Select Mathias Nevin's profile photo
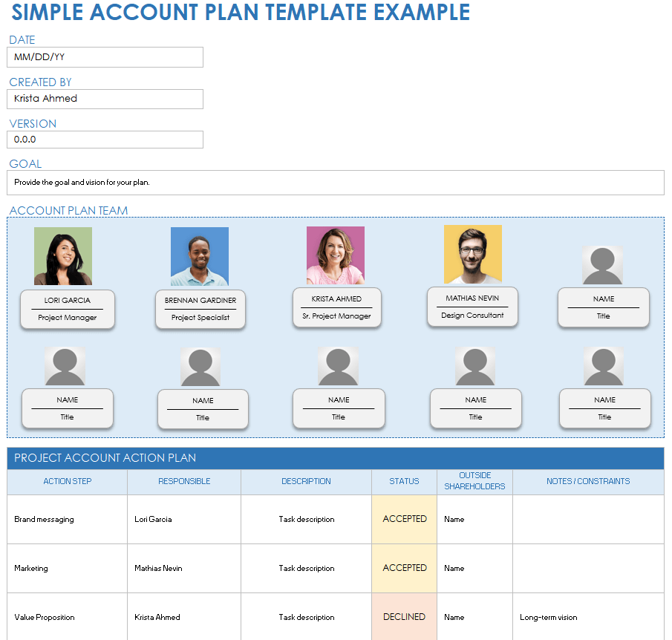 coord(473,255)
